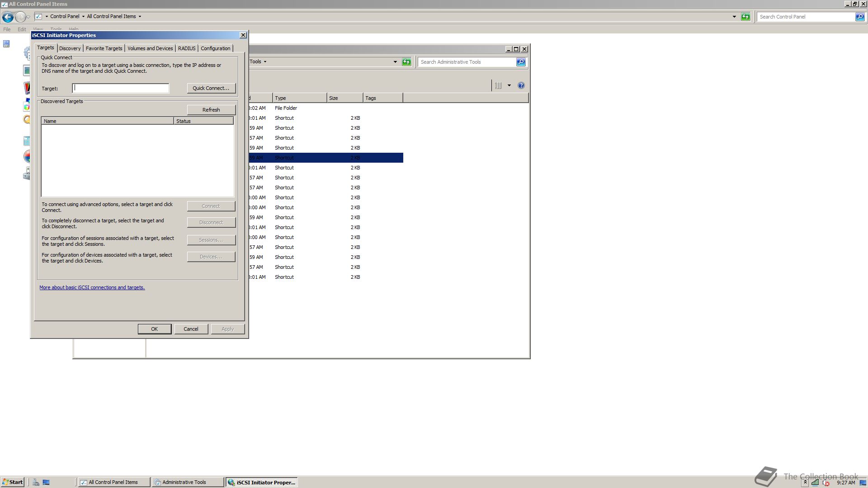The width and height of the screenshot is (868, 488).
Task: Click the Refresh button for discovered targets
Action: (211, 110)
